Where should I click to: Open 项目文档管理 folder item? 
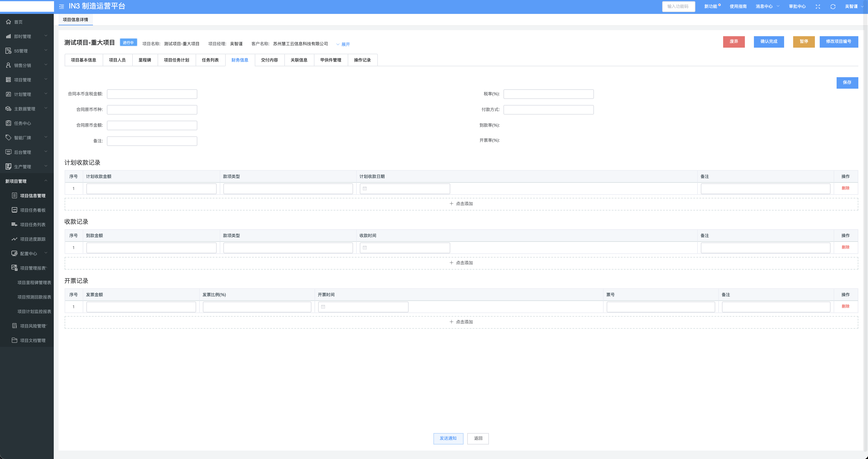coord(32,340)
